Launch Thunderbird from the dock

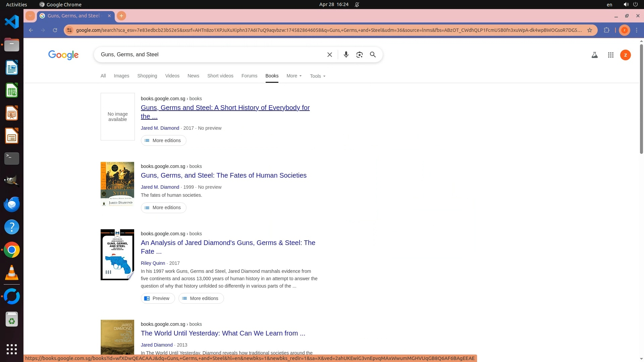point(12,204)
